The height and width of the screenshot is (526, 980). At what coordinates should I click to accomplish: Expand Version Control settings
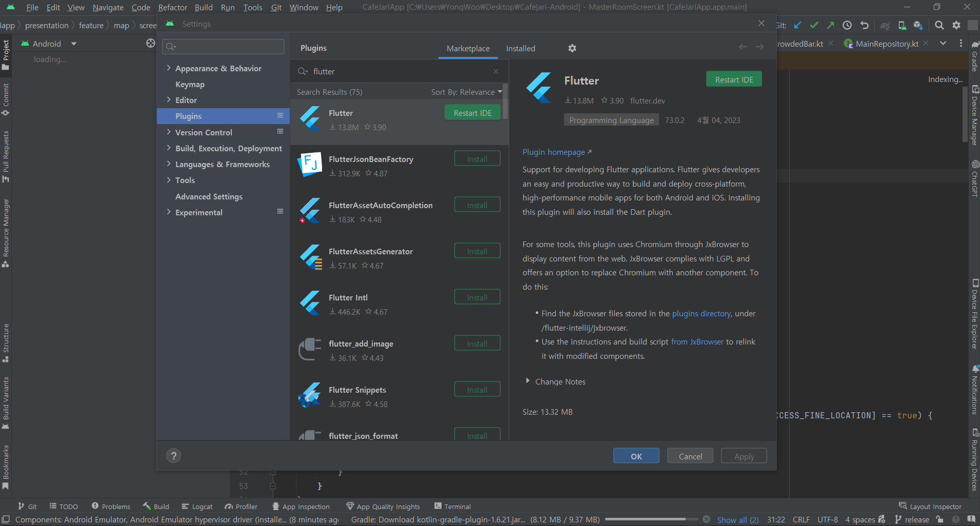tap(169, 132)
